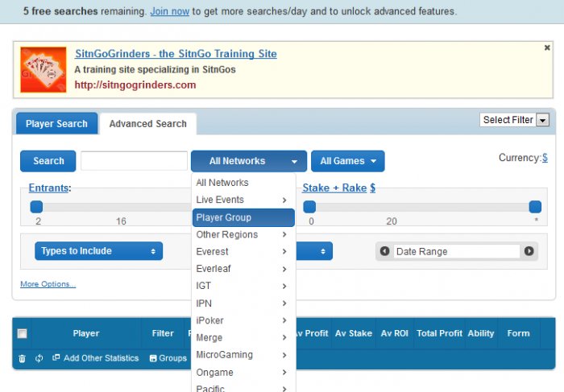Screen dimensions: 564x392
Task: Click the player name search field
Action: click(x=134, y=161)
